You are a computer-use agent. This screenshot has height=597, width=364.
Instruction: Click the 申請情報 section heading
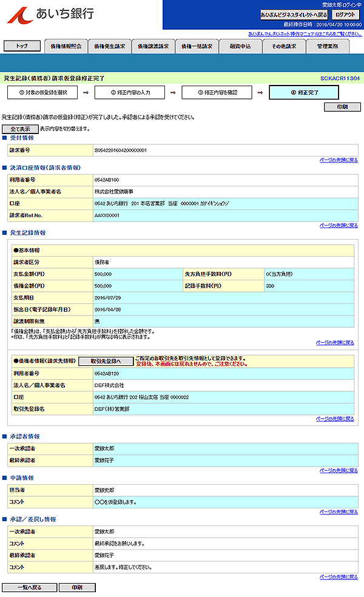click(22, 478)
